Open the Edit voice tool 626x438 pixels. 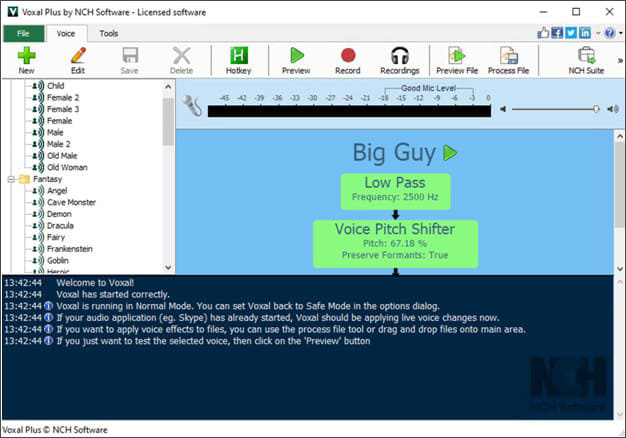point(78,61)
